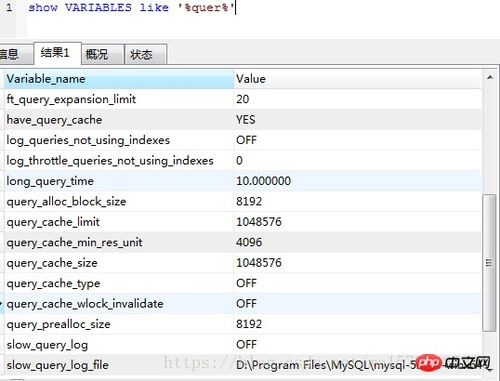Select the log_queries_not_using_indexes row
This screenshot has height=381, width=500.
(243, 140)
